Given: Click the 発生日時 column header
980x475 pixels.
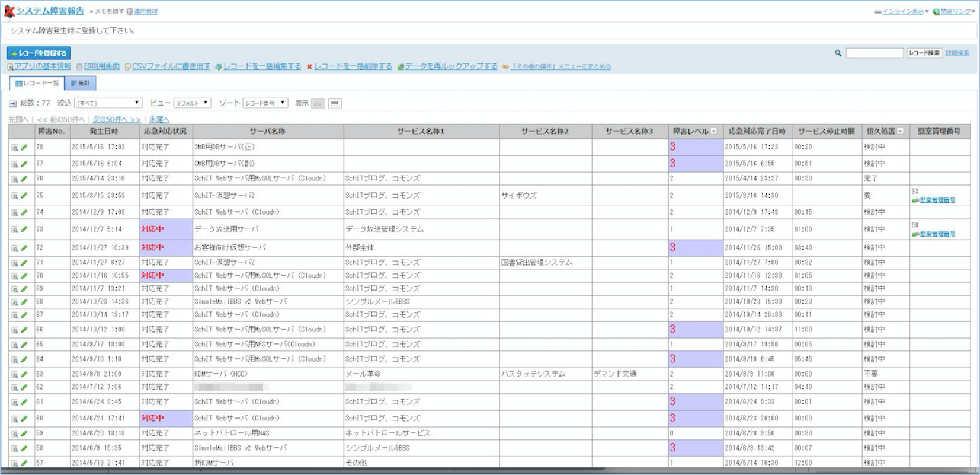Looking at the screenshot, I should 104,132.
